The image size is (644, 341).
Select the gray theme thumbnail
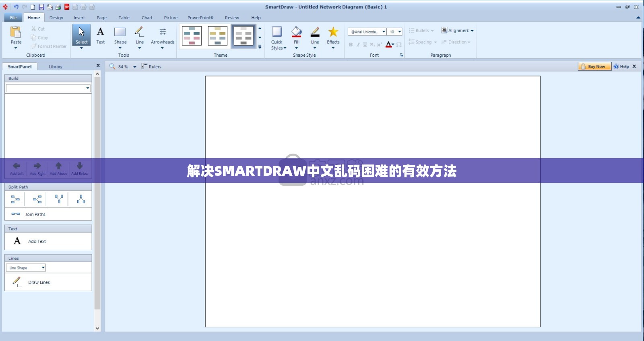point(244,36)
